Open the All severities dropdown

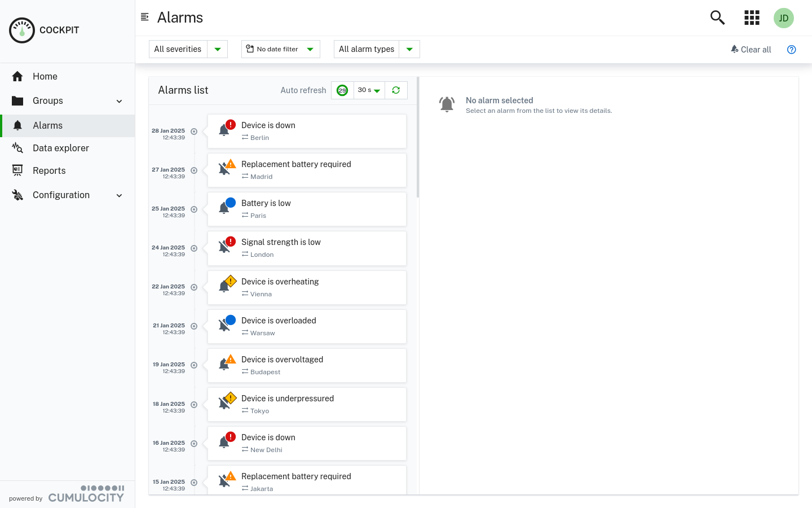[188, 49]
